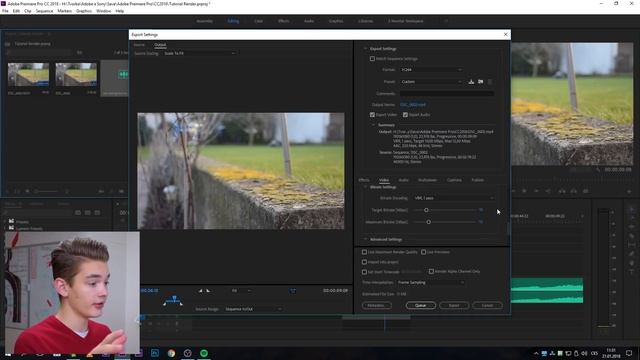Viewport: 640px width, 360px height.
Task: Click the Export button
Action: pos(454,305)
